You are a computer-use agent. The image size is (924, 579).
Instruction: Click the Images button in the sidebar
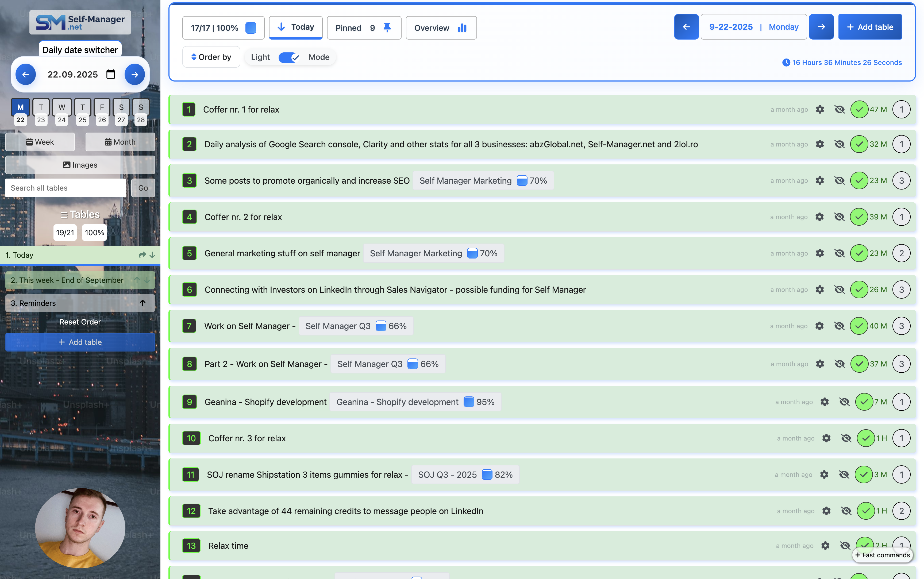[80, 165]
